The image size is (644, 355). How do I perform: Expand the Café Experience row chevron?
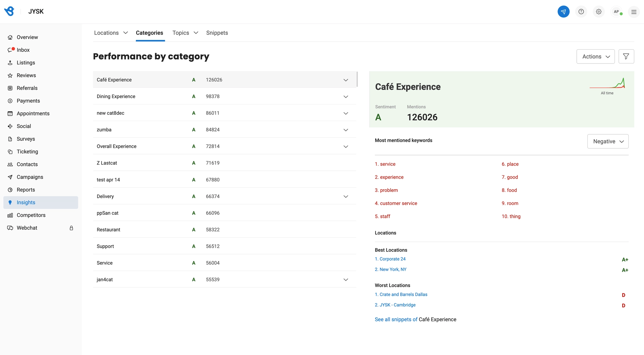[x=346, y=80]
